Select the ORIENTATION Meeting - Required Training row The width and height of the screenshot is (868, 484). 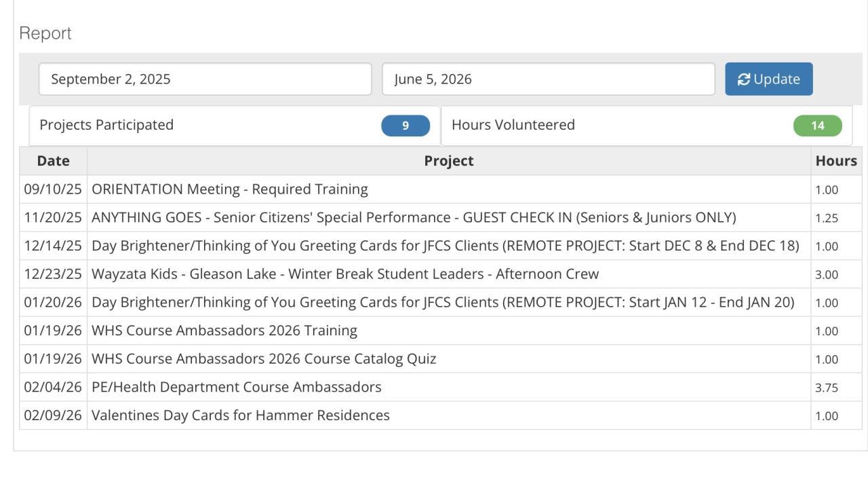tap(229, 189)
